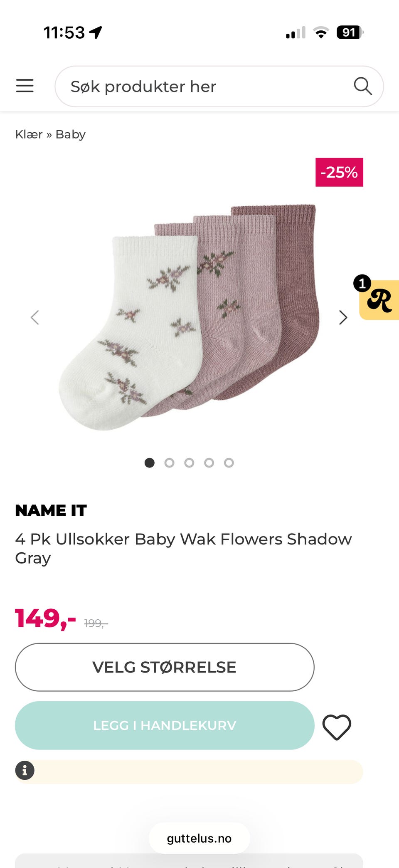Image resolution: width=399 pixels, height=868 pixels.
Task: Open the VELG STØRRELSE size selector
Action: [165, 667]
